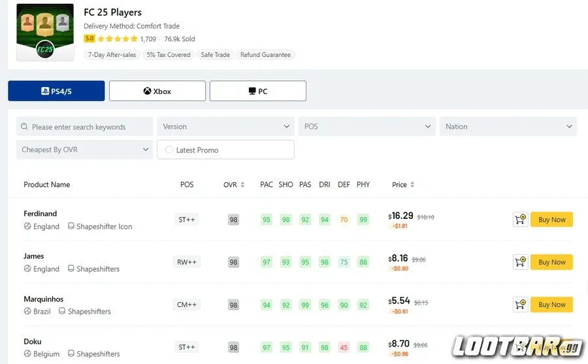The height and width of the screenshot is (364, 588).
Task: Click the Price column sort arrows
Action: coord(412,185)
